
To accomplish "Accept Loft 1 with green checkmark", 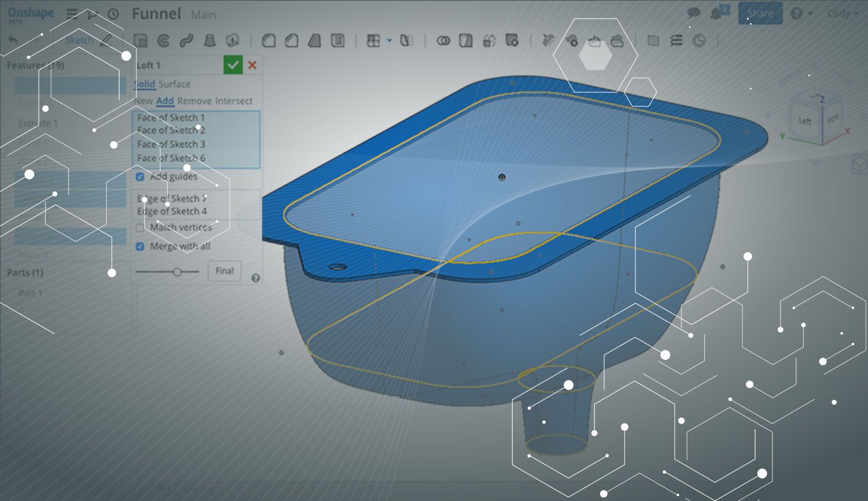I will [233, 65].
